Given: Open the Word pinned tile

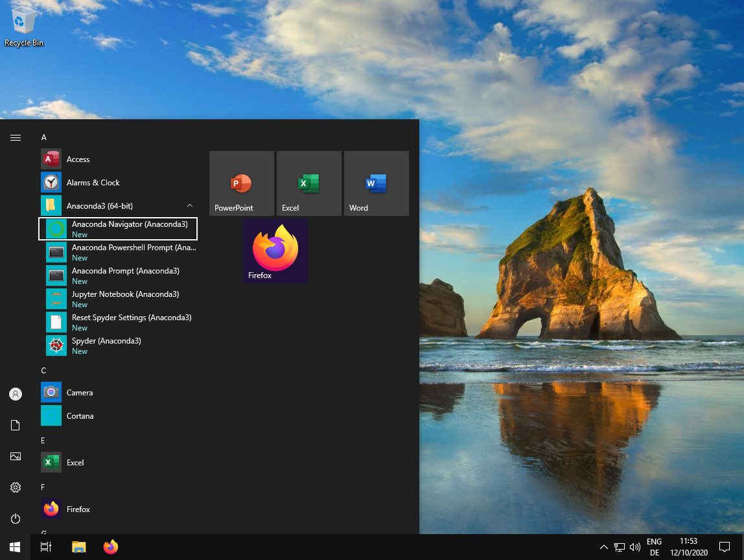Looking at the screenshot, I should point(376,183).
